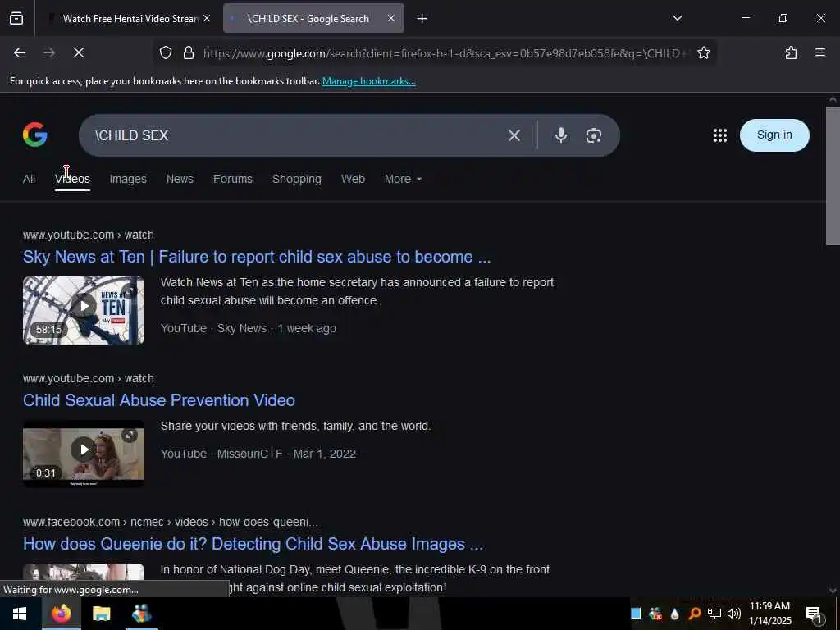This screenshot has height=630, width=840.
Task: Click the 'YouTube · MissouriCTF · Mar 1, 2022' text
Action: pyautogui.click(x=258, y=454)
